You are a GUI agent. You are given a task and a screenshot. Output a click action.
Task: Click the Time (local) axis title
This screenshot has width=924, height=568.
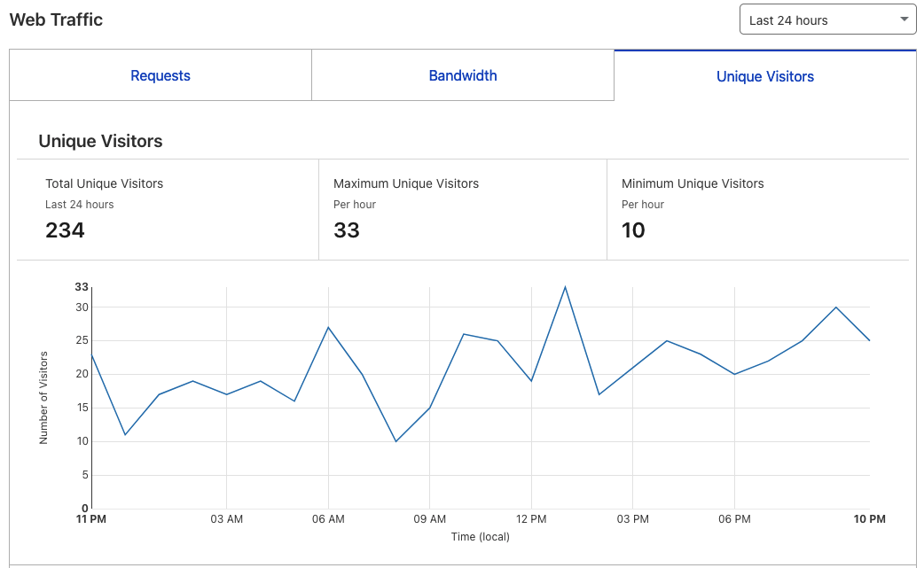pos(480,537)
